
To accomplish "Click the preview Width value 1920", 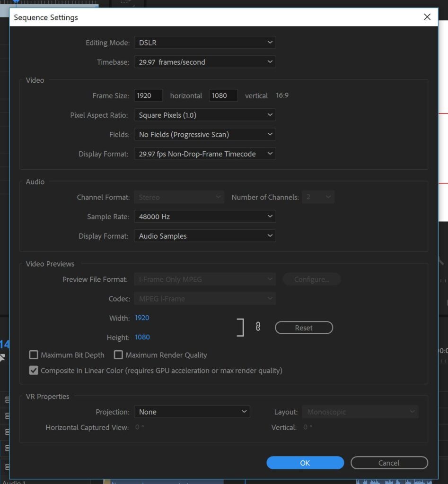I will (142, 318).
